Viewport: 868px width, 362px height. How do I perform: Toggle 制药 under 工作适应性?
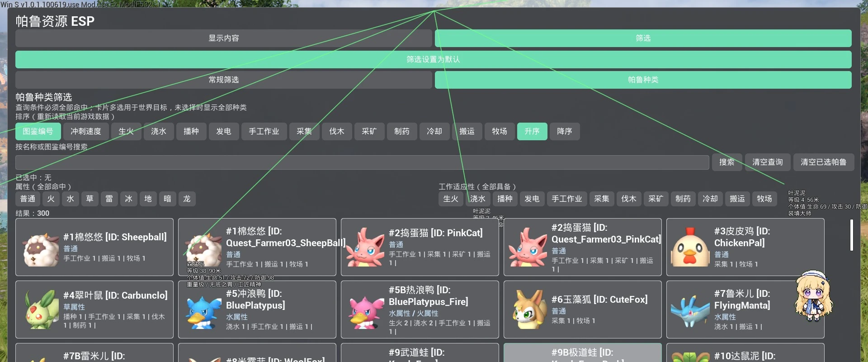(683, 199)
